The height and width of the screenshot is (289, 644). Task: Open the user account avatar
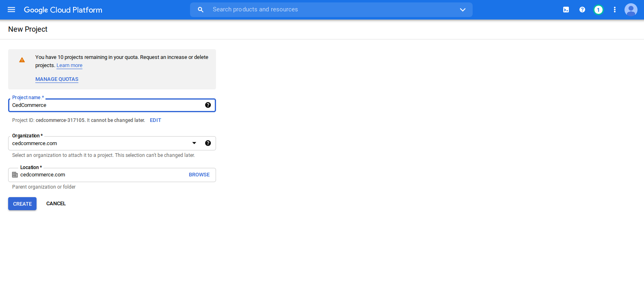click(x=631, y=10)
